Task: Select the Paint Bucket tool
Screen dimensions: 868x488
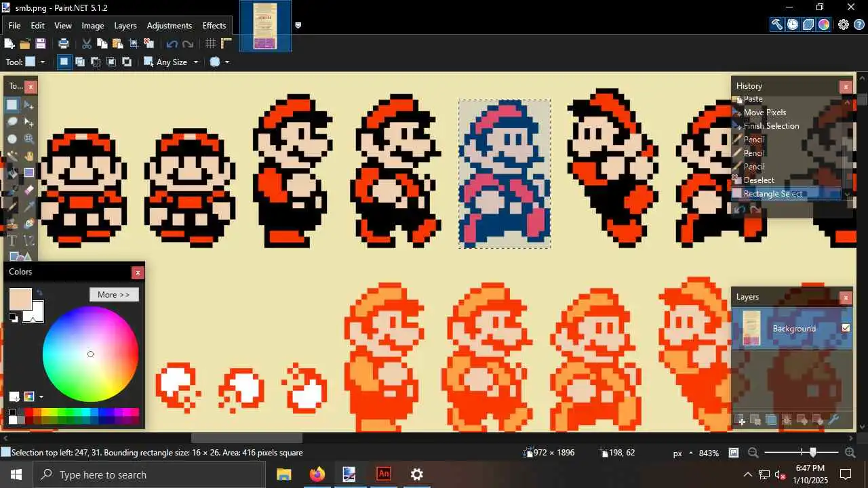Action: coord(12,173)
